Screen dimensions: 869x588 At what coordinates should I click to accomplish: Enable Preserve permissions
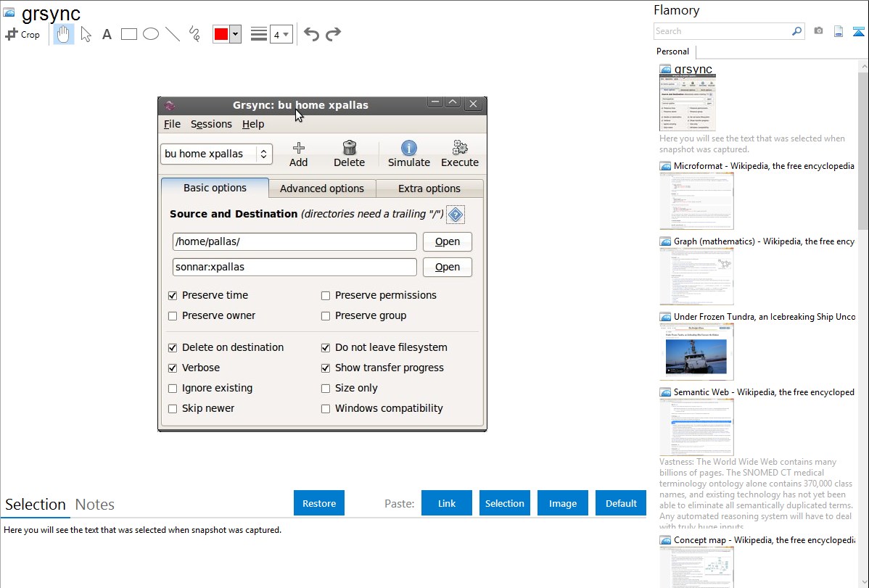click(x=325, y=296)
